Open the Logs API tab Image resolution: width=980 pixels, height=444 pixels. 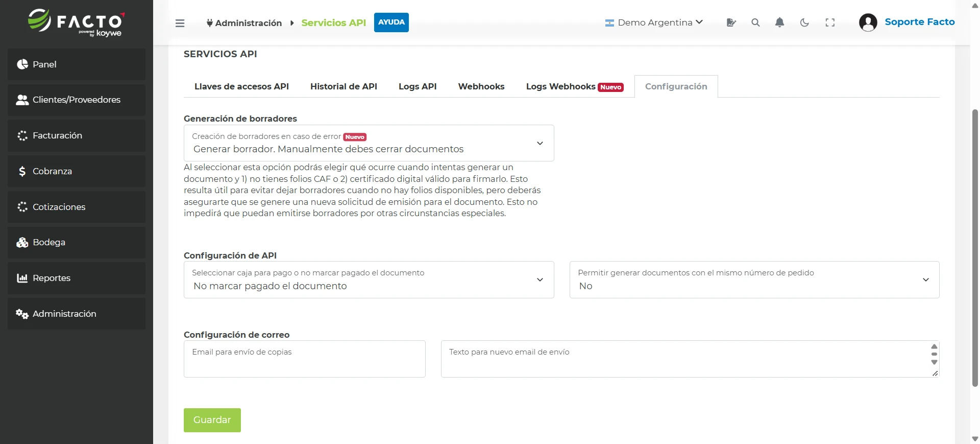pos(418,86)
